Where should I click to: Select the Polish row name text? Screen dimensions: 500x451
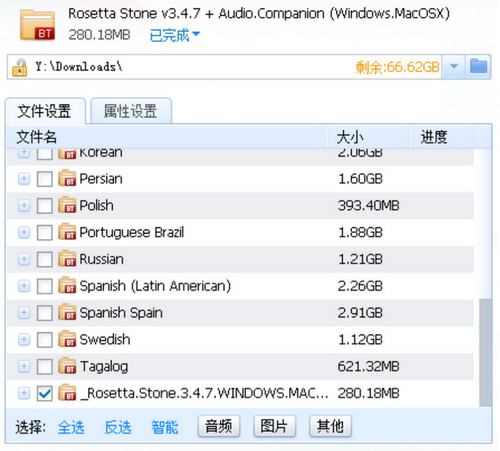point(96,206)
